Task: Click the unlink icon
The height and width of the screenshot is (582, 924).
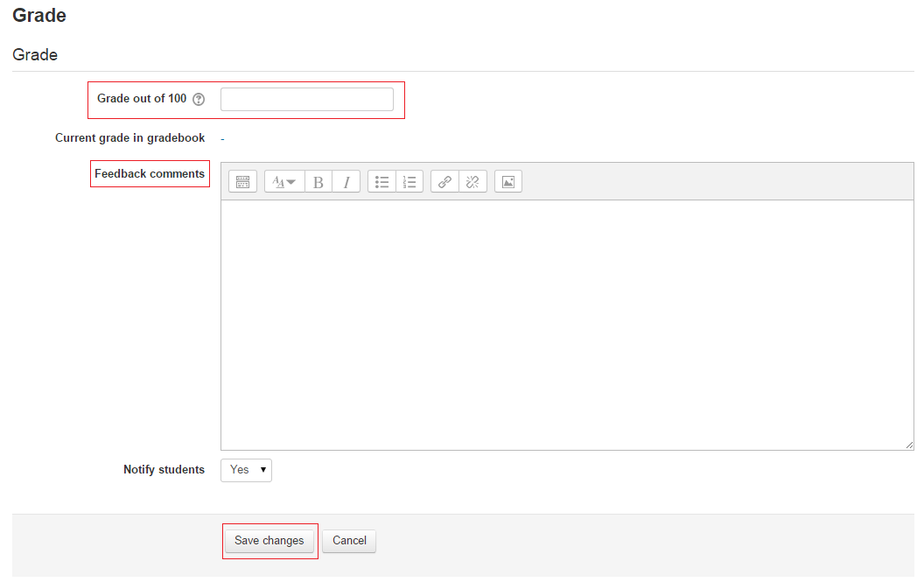Action: tap(472, 182)
